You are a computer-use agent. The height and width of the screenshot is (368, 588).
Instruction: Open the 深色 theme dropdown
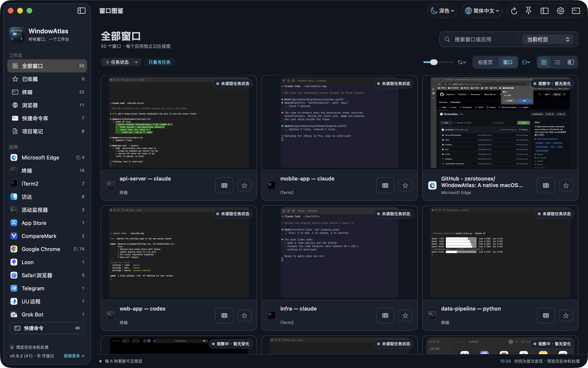coord(442,11)
